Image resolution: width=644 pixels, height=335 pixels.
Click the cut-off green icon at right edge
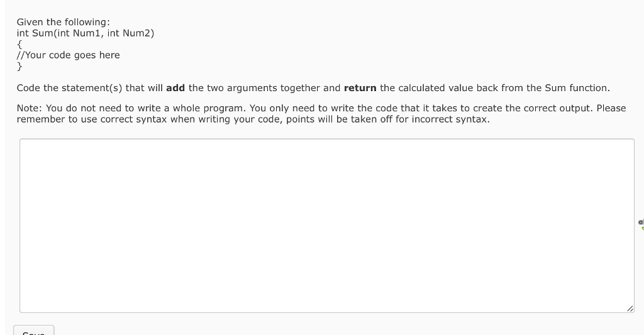tap(641, 224)
